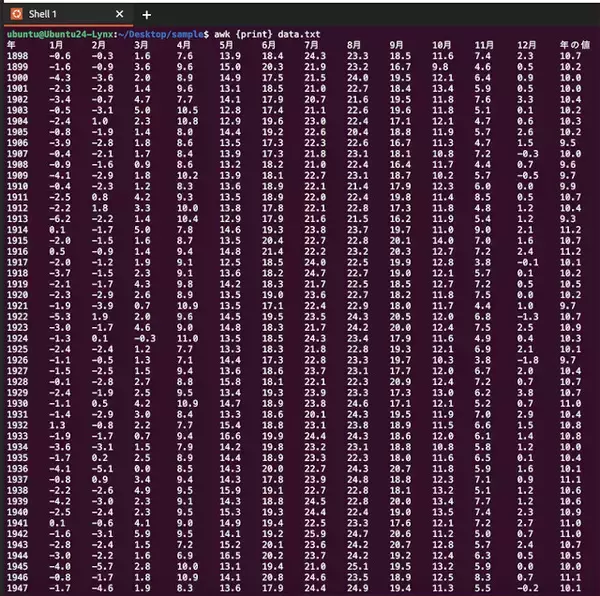Click May value 16.6 in 1933 row
The height and width of the screenshot is (596, 600).
coord(230,436)
